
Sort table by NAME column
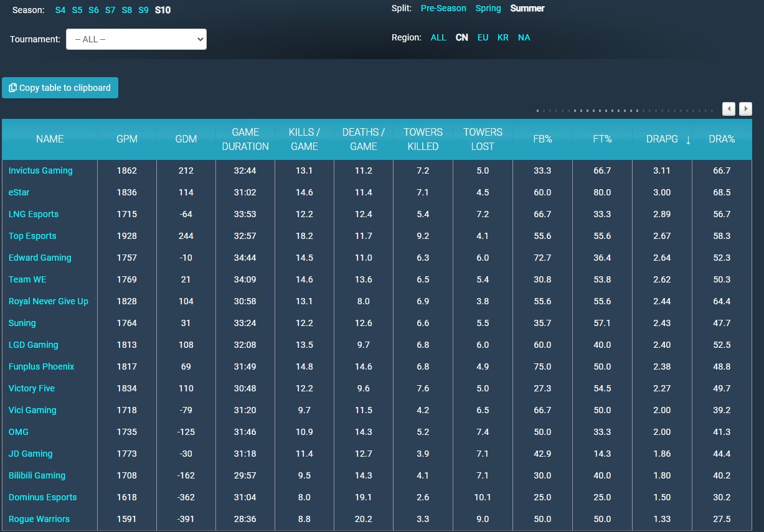pyautogui.click(x=50, y=139)
